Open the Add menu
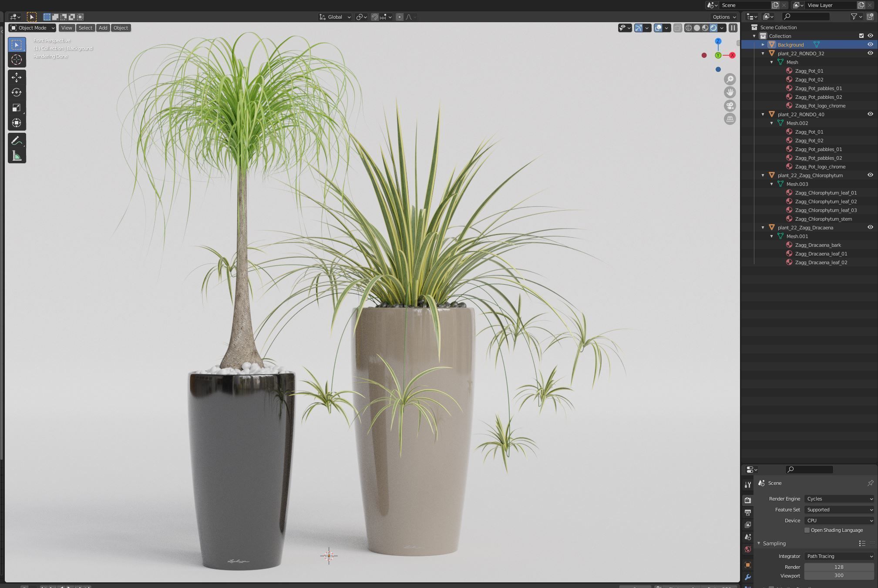The width and height of the screenshot is (878, 588). pyautogui.click(x=103, y=28)
